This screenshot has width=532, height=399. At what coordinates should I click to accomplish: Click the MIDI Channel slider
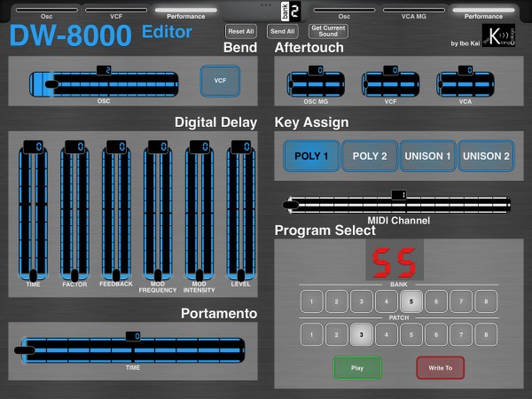point(399,205)
